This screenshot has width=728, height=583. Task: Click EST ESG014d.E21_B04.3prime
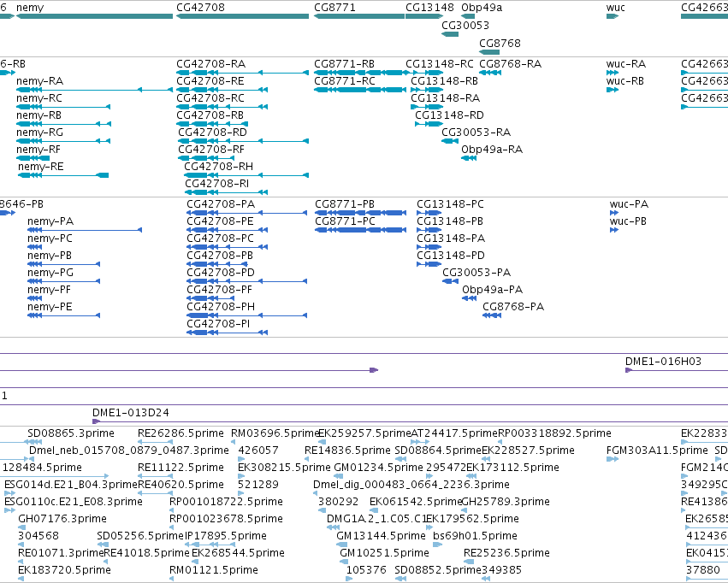[x=71, y=484]
